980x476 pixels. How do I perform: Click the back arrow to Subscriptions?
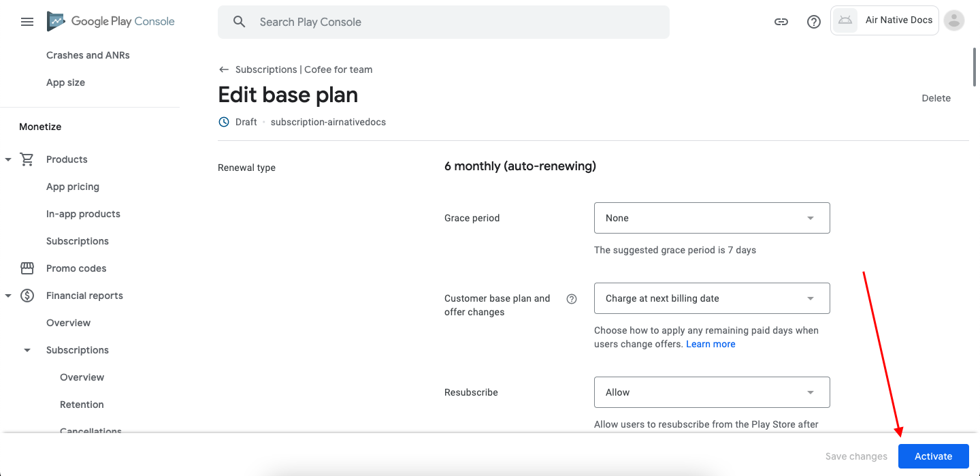(224, 69)
